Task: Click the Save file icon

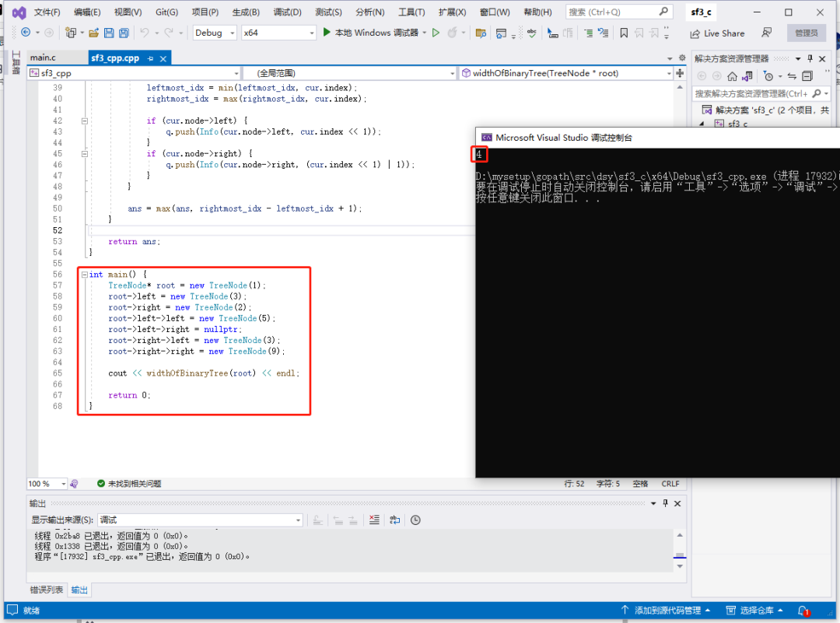Action: click(109, 33)
